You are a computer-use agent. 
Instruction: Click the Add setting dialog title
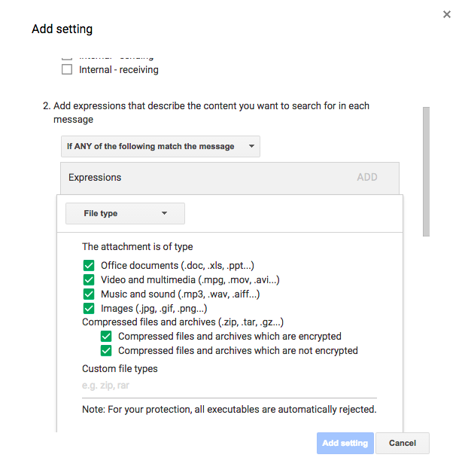[62, 29]
